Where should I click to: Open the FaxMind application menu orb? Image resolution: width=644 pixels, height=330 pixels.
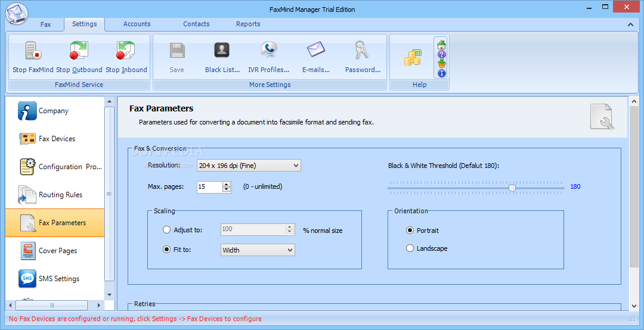pyautogui.click(x=17, y=14)
